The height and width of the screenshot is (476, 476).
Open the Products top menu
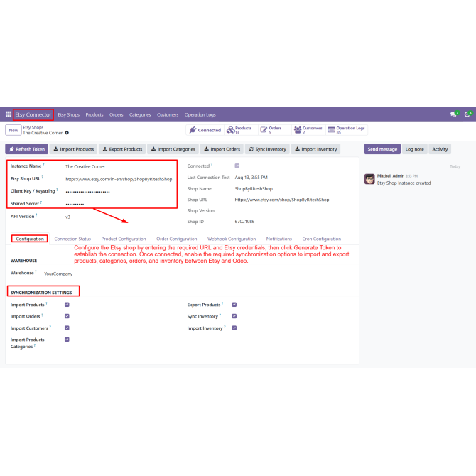[94, 114]
